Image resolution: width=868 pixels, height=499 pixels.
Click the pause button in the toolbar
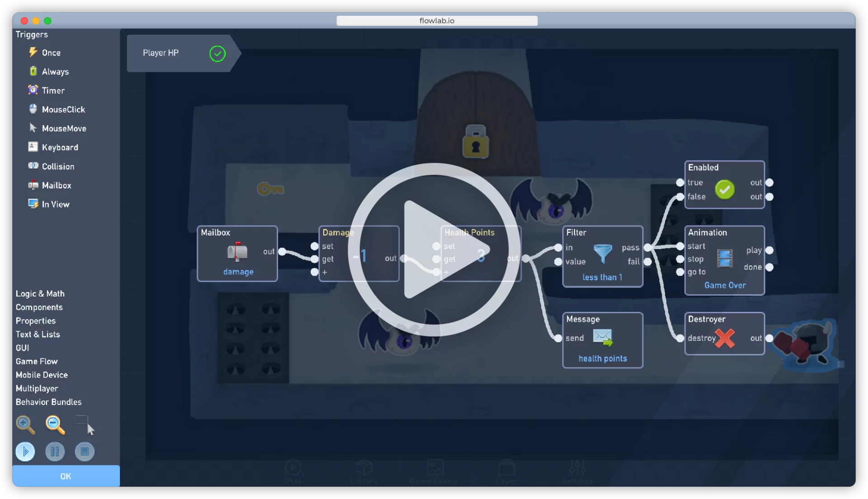click(54, 451)
